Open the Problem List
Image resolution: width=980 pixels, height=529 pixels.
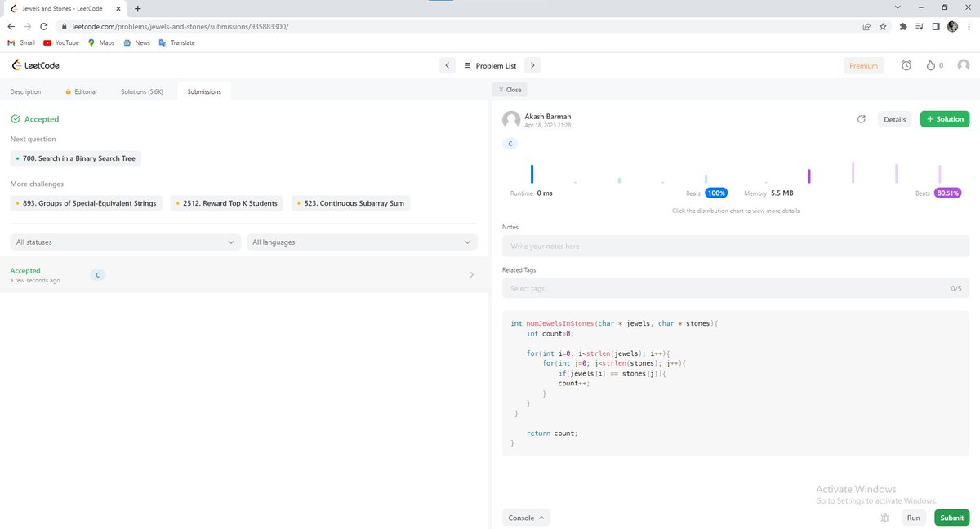(x=490, y=65)
